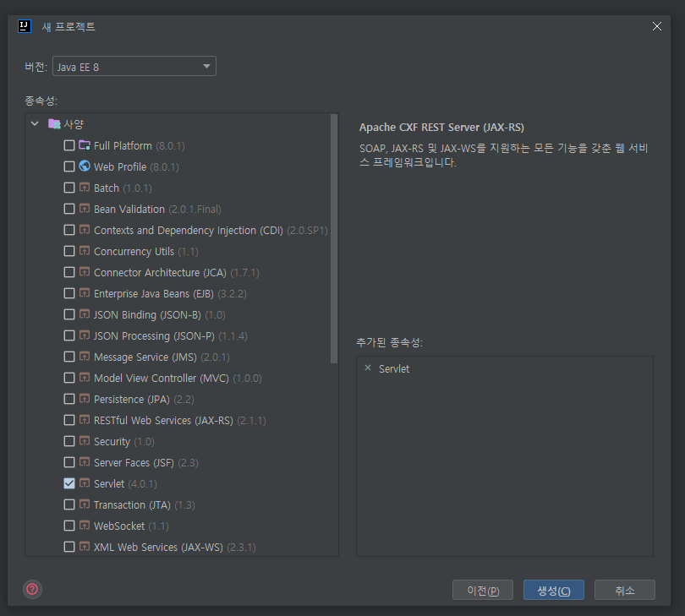This screenshot has height=616, width=685.
Task: Click the Connector Architecture library icon
Action: coord(85,272)
